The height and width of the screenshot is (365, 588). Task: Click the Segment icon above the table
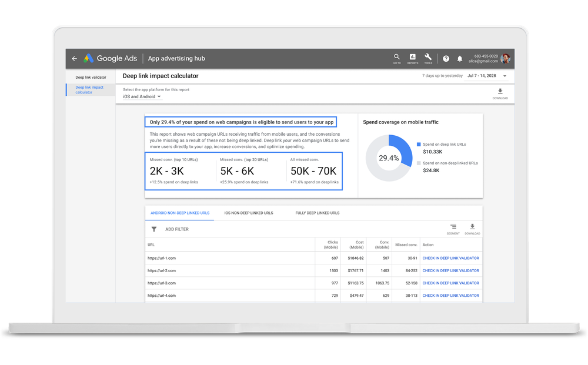click(453, 227)
